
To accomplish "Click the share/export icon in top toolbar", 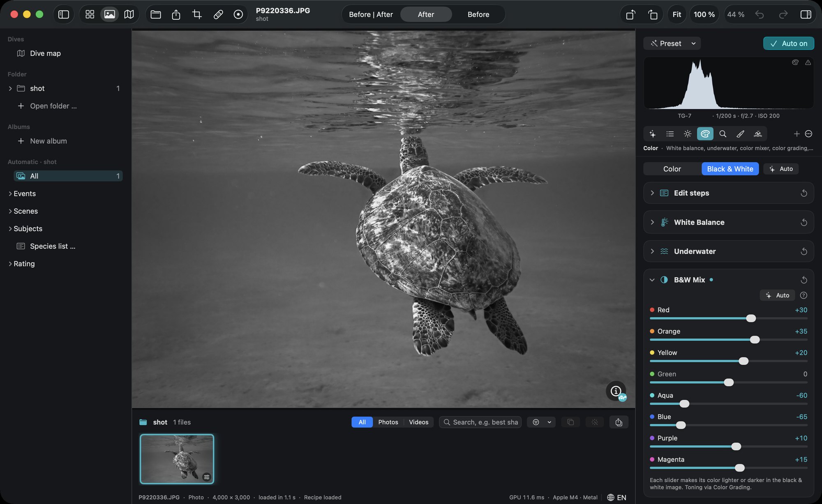I will [x=176, y=14].
